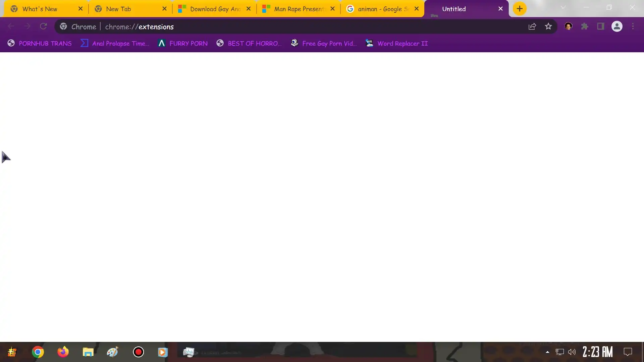Open the volume control in system tray
644x362 pixels.
tap(572, 352)
